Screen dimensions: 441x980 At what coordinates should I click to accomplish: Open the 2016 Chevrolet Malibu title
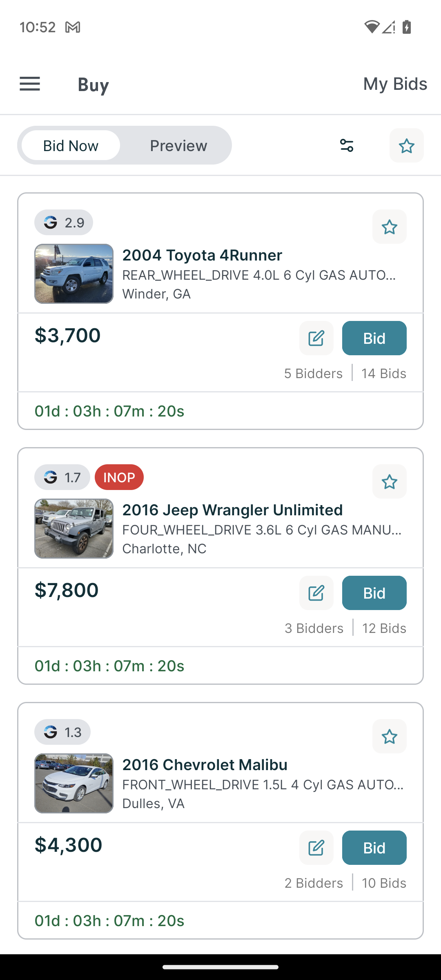point(205,765)
